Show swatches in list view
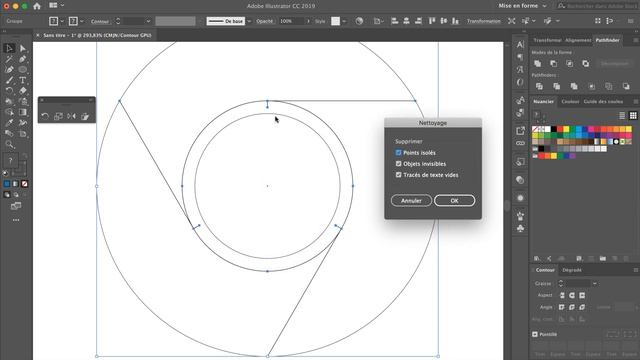 (x=622, y=116)
